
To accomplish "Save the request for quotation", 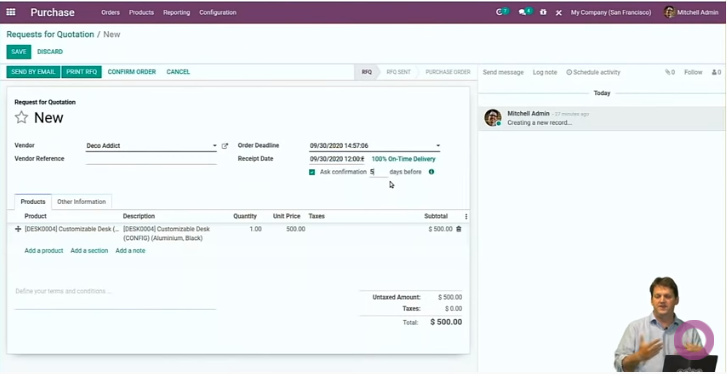I will pos(19,52).
